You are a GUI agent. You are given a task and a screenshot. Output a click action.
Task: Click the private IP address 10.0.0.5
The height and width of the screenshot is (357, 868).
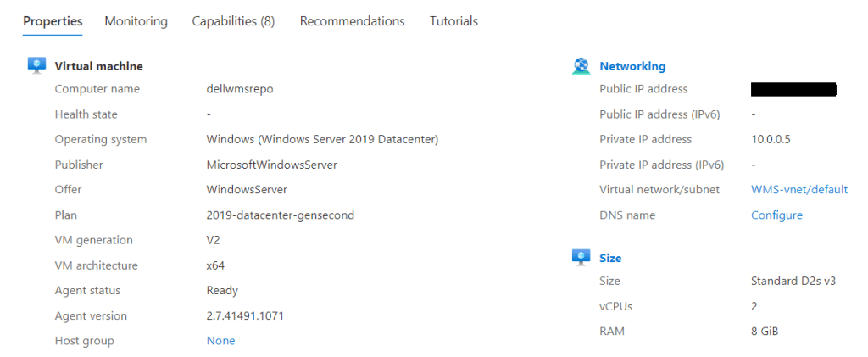771,139
